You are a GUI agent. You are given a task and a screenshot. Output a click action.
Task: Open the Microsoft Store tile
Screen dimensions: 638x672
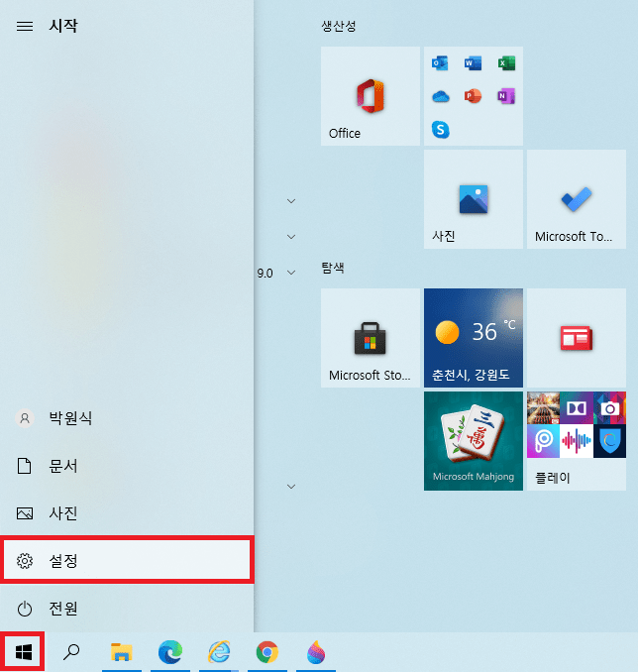click(x=371, y=338)
